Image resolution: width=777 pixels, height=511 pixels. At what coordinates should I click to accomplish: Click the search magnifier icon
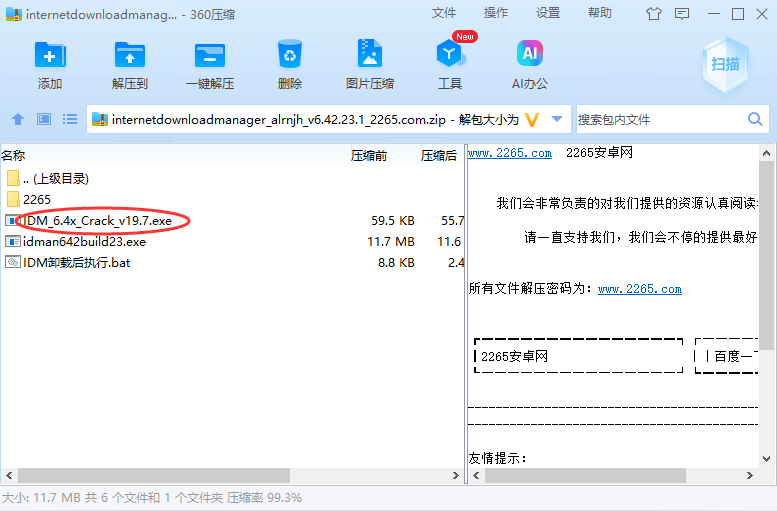755,119
